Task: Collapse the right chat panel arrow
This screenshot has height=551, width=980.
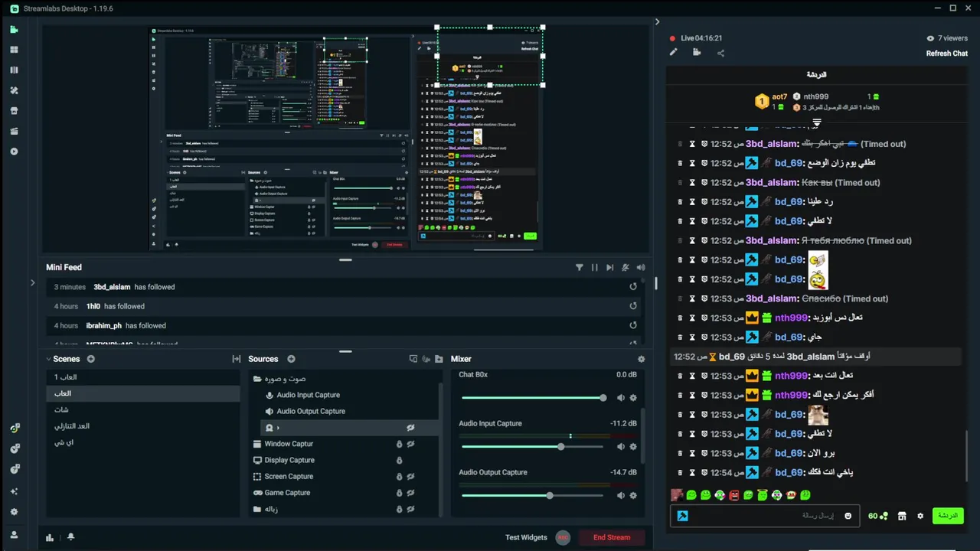Action: point(657,21)
